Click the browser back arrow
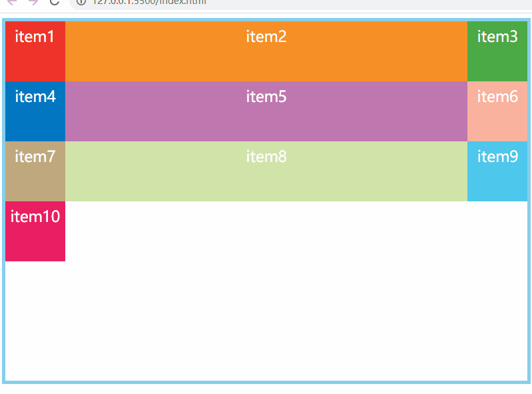The width and height of the screenshot is (532, 394). (12, 2)
